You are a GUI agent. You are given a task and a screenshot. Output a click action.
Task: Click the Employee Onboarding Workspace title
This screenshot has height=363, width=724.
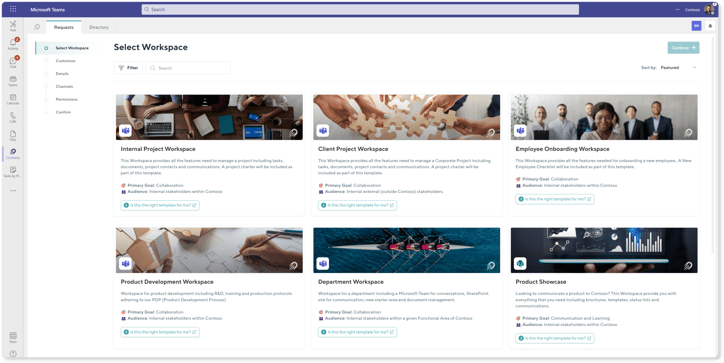click(562, 149)
